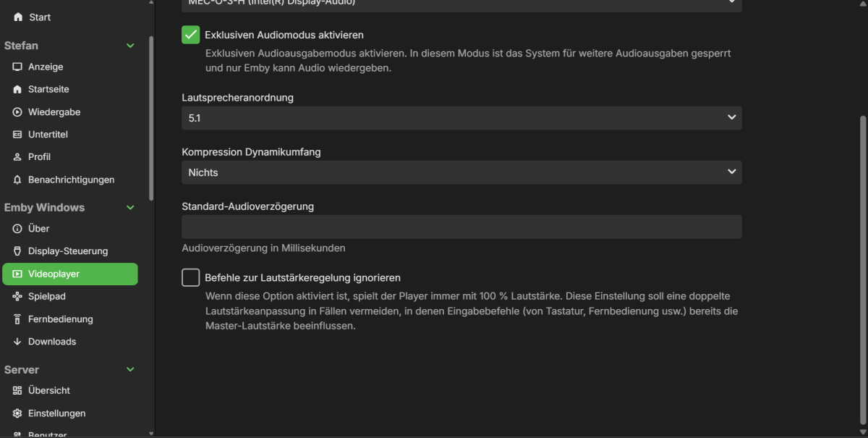Open Benachrichtigungen bell icon
The width and height of the screenshot is (868, 438).
click(18, 180)
